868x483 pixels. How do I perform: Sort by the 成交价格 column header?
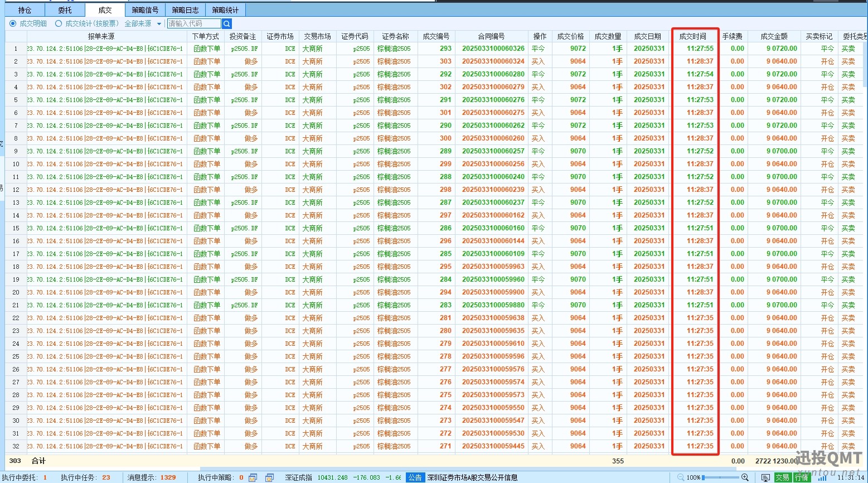click(570, 36)
